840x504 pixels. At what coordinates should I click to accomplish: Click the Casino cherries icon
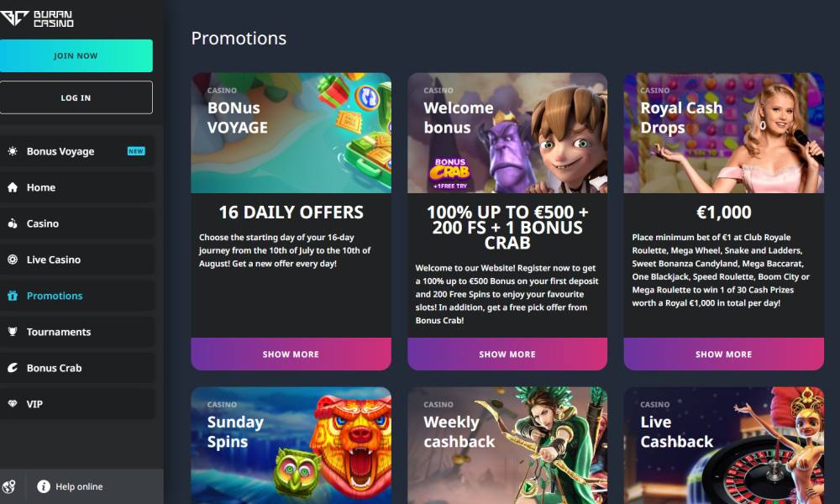[x=13, y=223]
